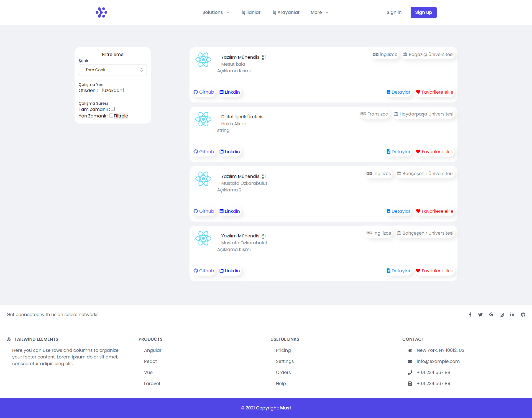
Task: Click the Sign up button
Action: [423, 12]
